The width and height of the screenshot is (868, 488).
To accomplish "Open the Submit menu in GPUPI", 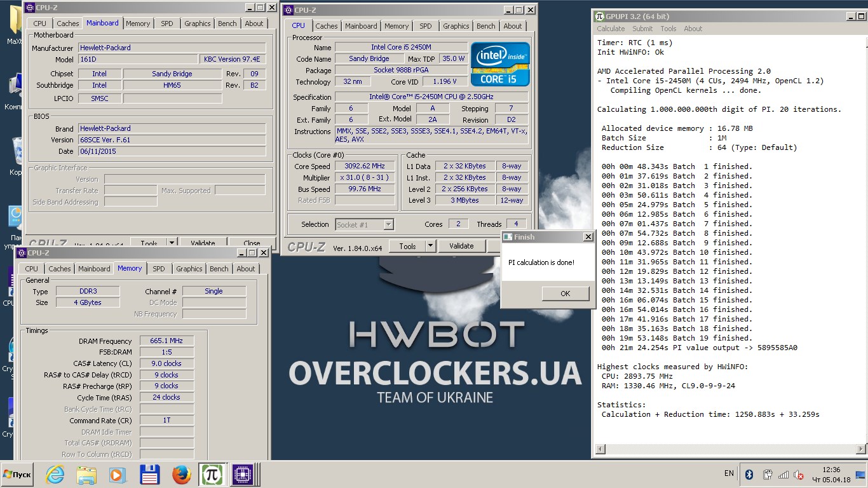I will (x=642, y=29).
